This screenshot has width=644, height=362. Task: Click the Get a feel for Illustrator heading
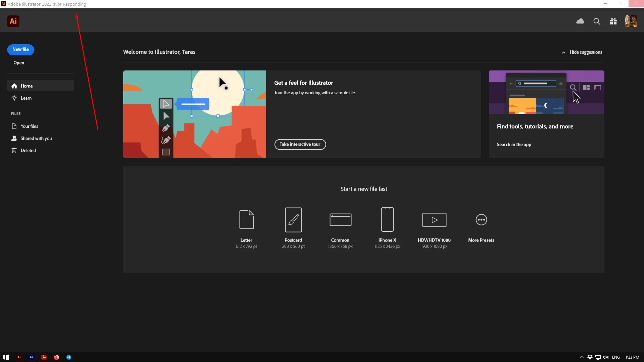[x=303, y=83]
